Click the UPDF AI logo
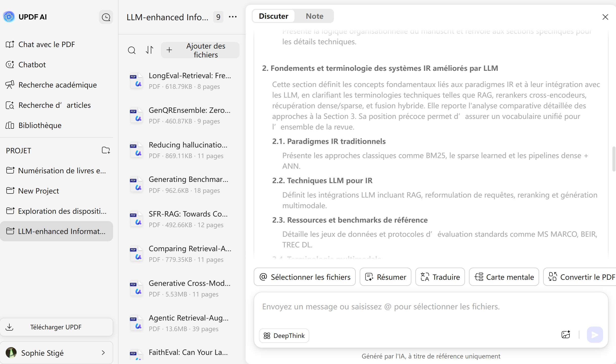 (9, 17)
